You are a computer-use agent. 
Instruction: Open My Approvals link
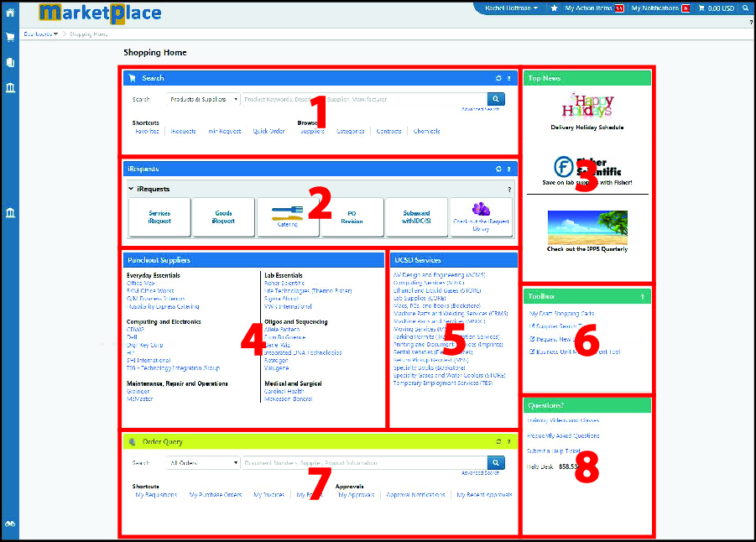point(357,495)
